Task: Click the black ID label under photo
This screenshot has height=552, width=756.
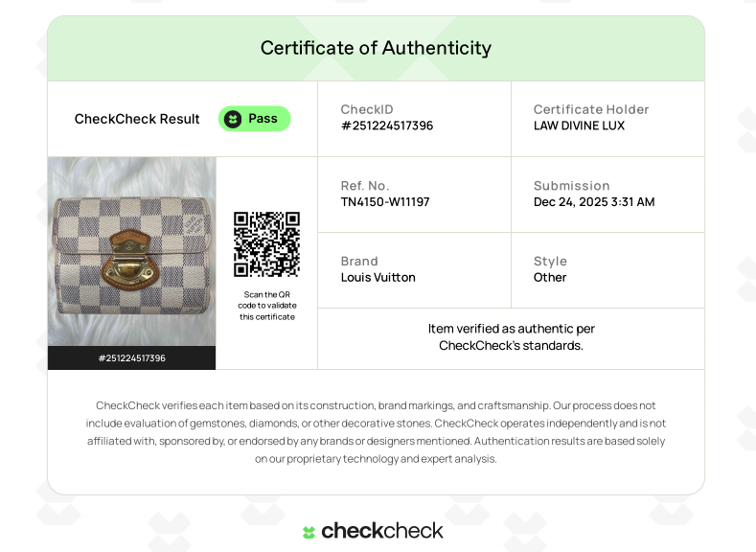Action: click(131, 358)
